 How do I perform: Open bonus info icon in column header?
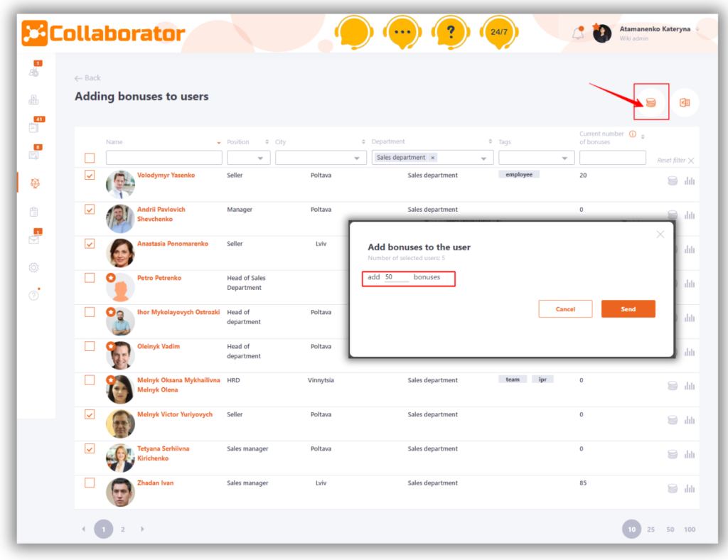(x=632, y=134)
